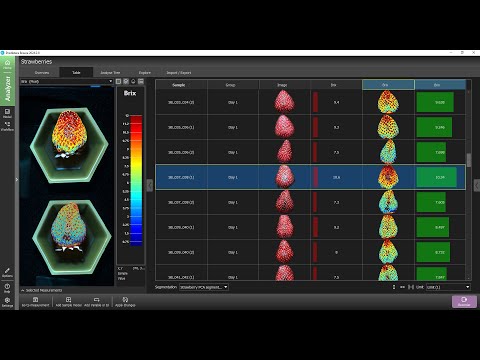Click the green bar cell in the Brix 9.4 row
The height and width of the screenshot is (360, 480).
(440, 102)
